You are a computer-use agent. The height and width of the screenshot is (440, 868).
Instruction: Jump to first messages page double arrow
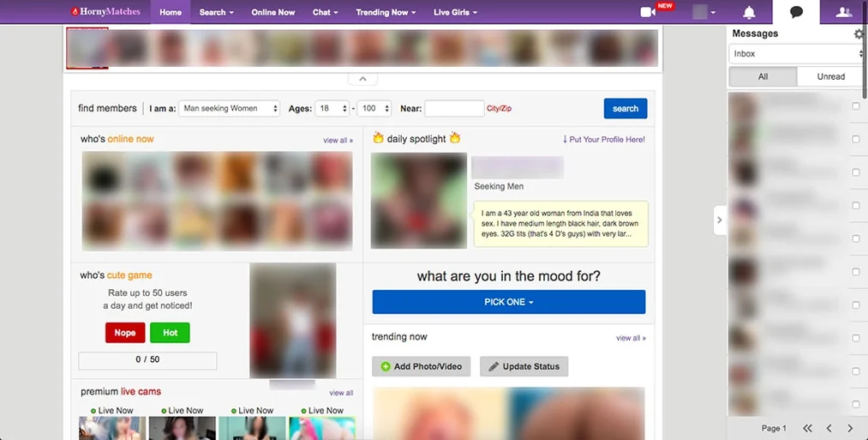tap(808, 428)
